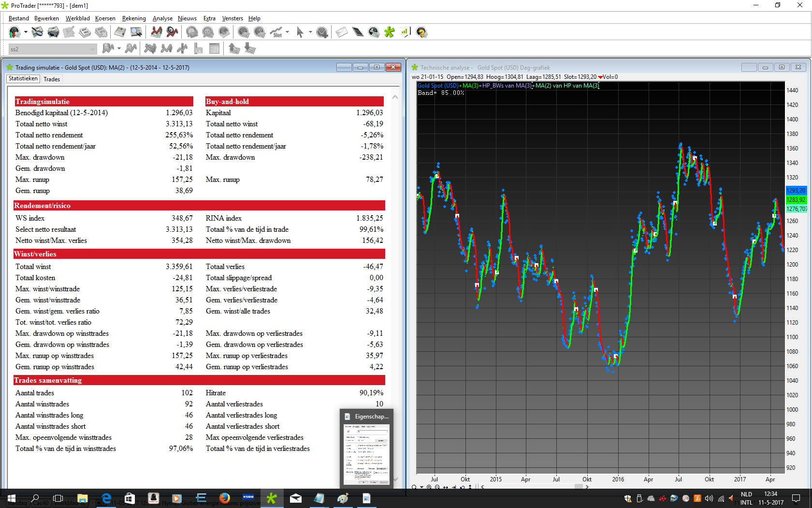Viewport: 812px width, 508px height.
Task: Expand the save template dropdown arrow
Action: [119, 48]
